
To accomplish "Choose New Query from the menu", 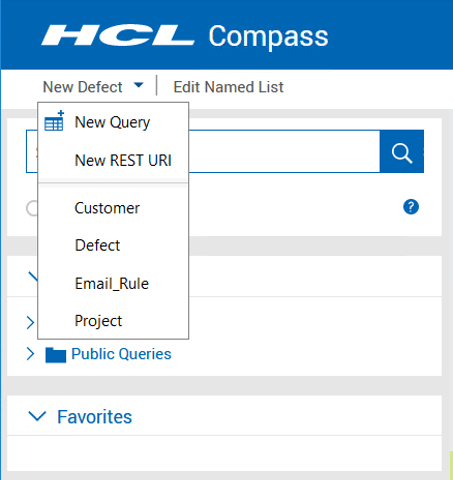I will pos(113,122).
